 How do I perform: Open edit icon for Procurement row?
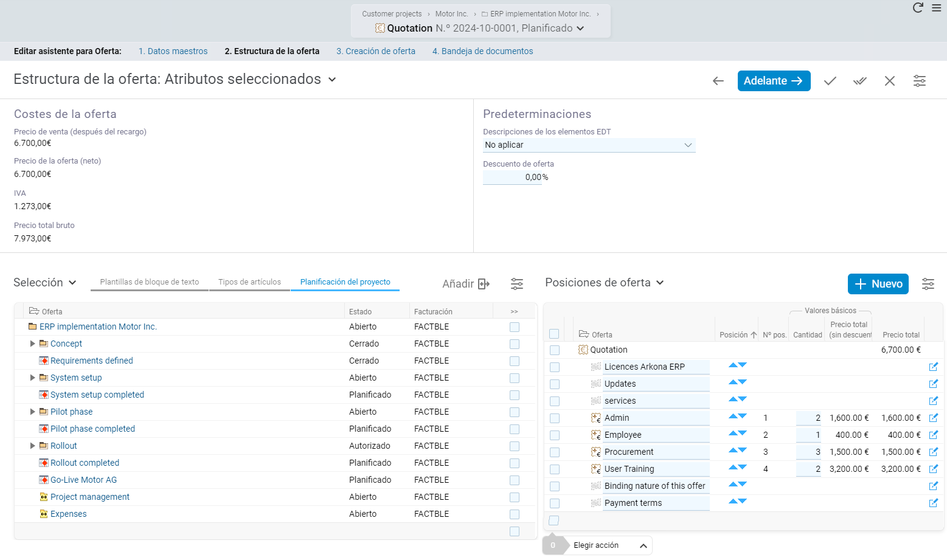(x=934, y=452)
